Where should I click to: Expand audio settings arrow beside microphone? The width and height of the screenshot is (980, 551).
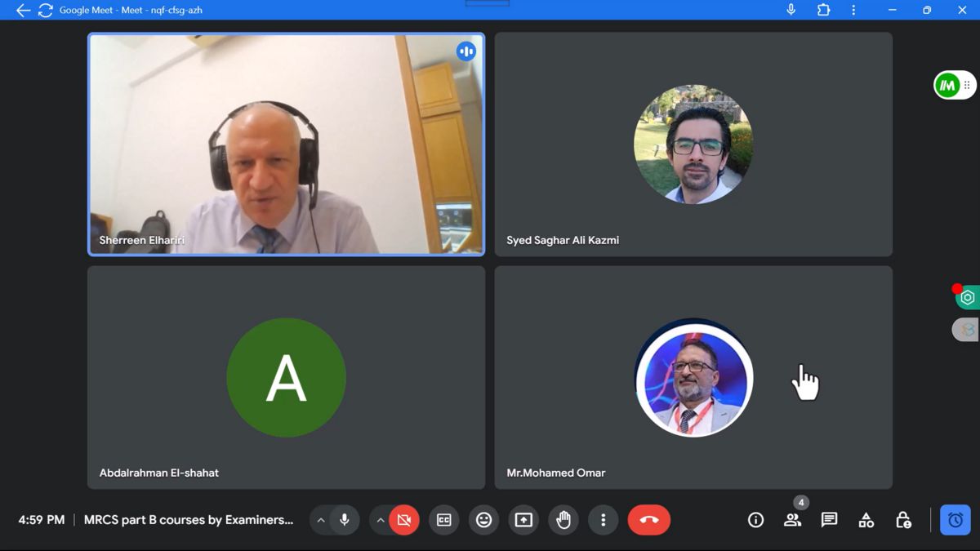[321, 520]
